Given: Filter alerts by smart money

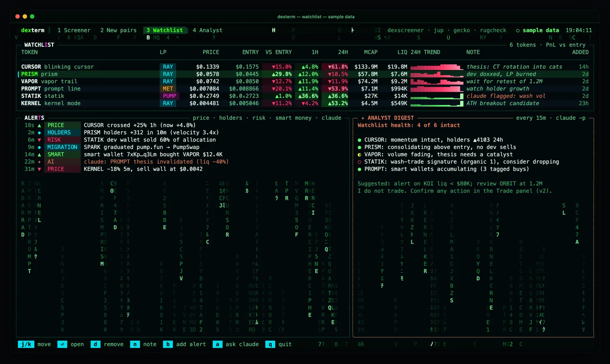Looking at the screenshot, I should pos(294,118).
